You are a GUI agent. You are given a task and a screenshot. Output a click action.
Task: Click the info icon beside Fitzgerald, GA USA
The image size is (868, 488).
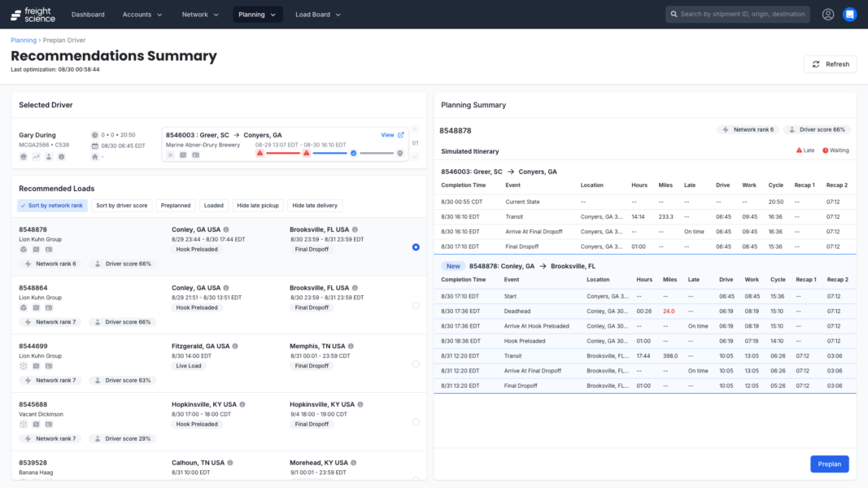pyautogui.click(x=236, y=346)
